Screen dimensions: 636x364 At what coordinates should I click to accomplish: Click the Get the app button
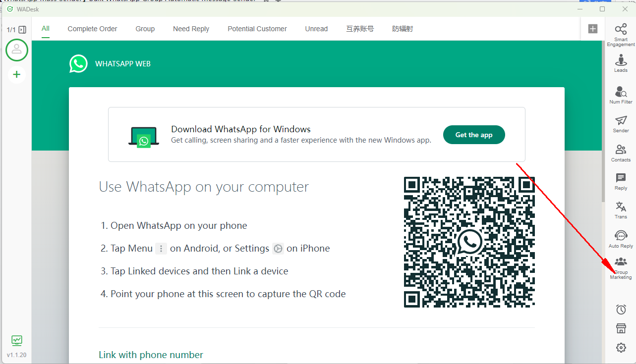tap(473, 135)
